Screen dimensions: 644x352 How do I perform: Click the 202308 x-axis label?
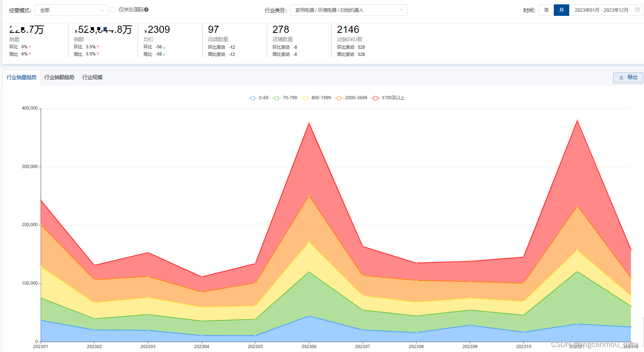click(416, 346)
